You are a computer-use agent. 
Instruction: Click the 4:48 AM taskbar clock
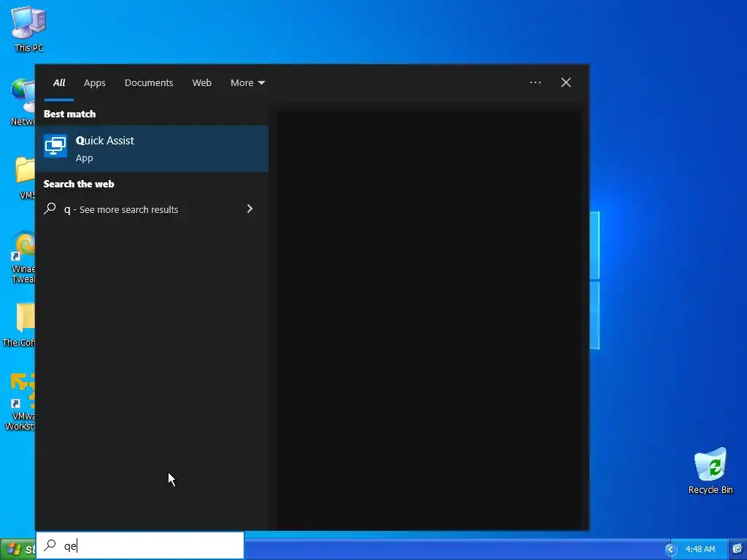pos(700,549)
